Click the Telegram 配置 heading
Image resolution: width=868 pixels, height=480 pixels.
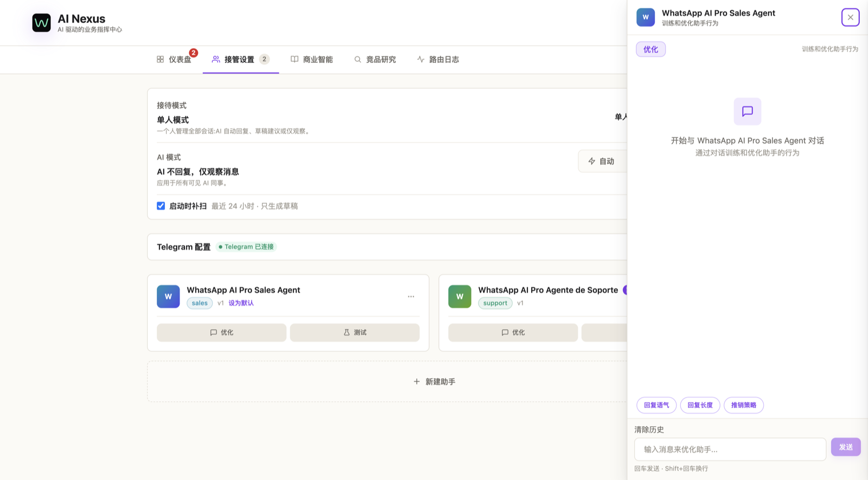pos(183,247)
